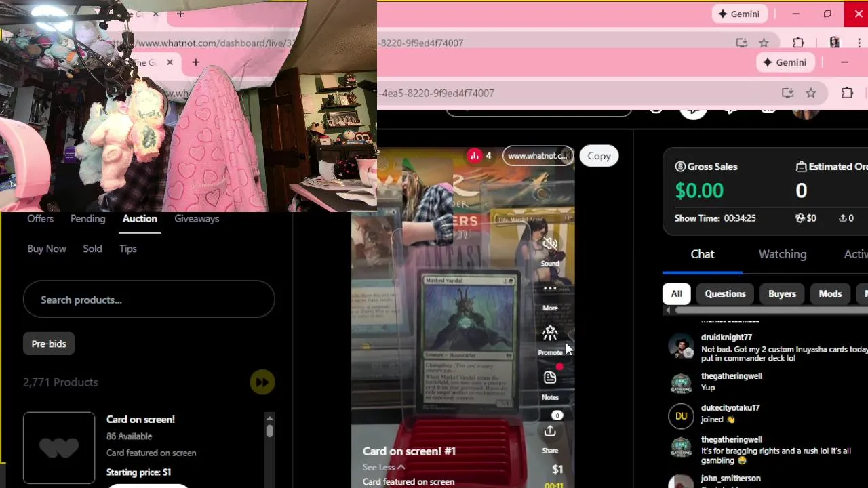The image size is (868, 488).
Task: Unmute the stream with the Sound icon
Action: (x=550, y=244)
